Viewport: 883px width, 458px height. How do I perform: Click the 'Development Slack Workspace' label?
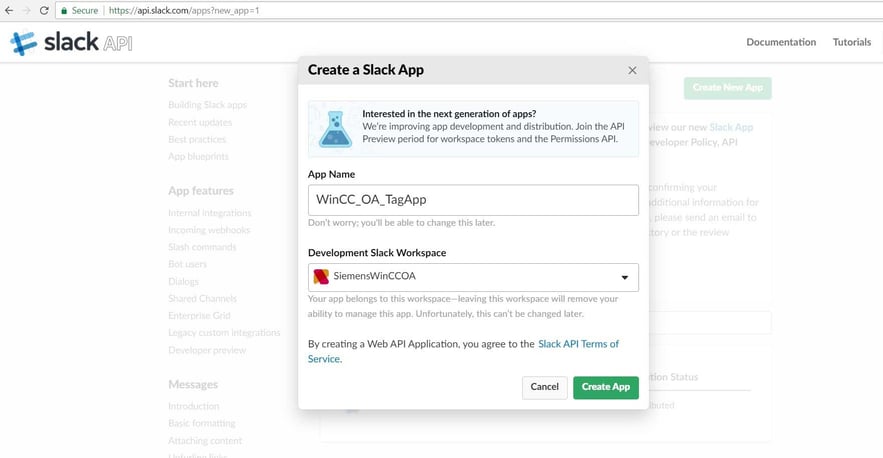click(377, 253)
